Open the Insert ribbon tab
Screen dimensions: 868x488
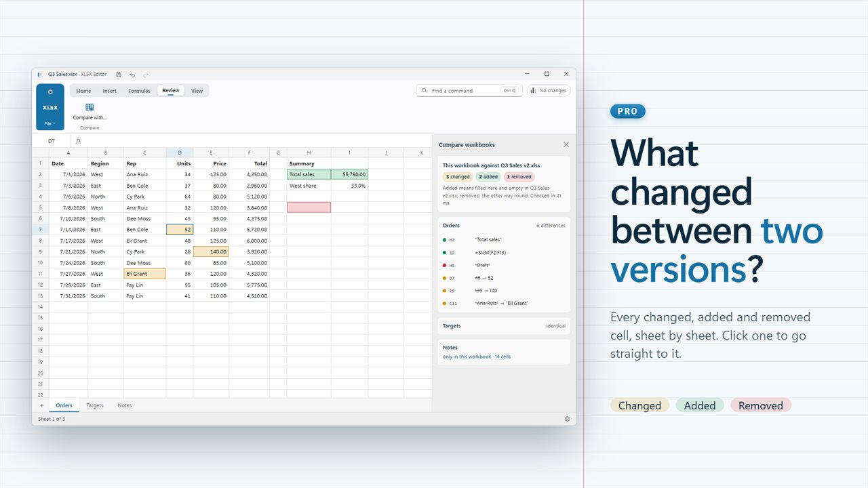click(x=110, y=91)
